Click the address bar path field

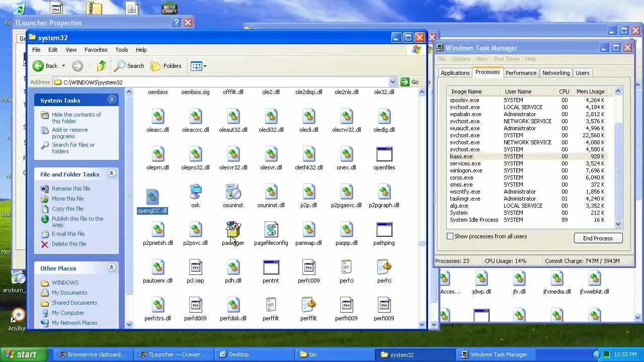pos(224,82)
